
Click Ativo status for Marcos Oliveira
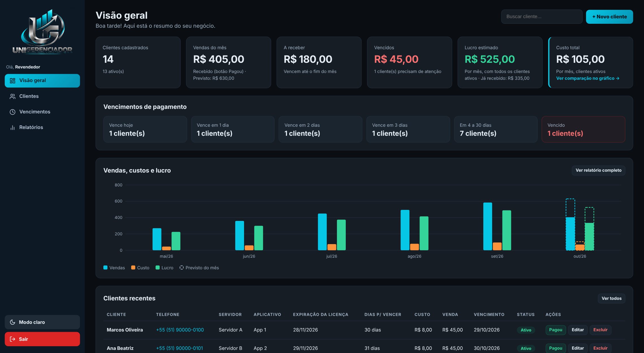pos(526,330)
